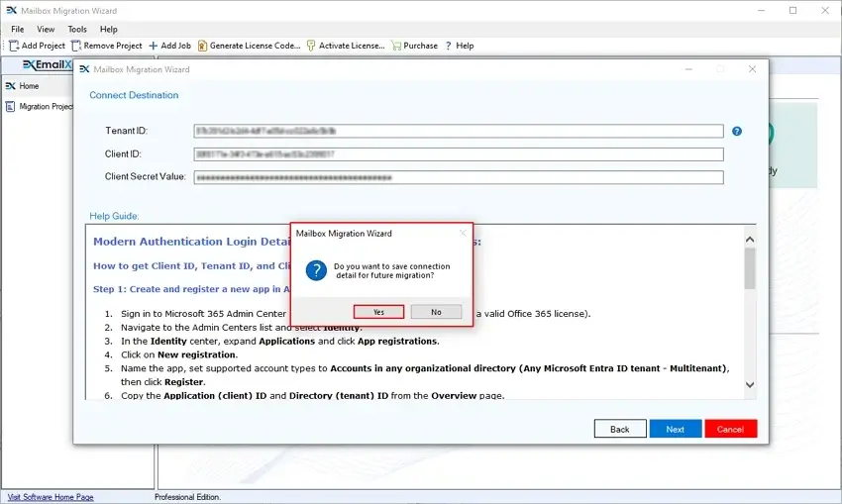Click the blue help icon beside Tenant ID
Image resolution: width=842 pixels, height=504 pixels.
(737, 131)
